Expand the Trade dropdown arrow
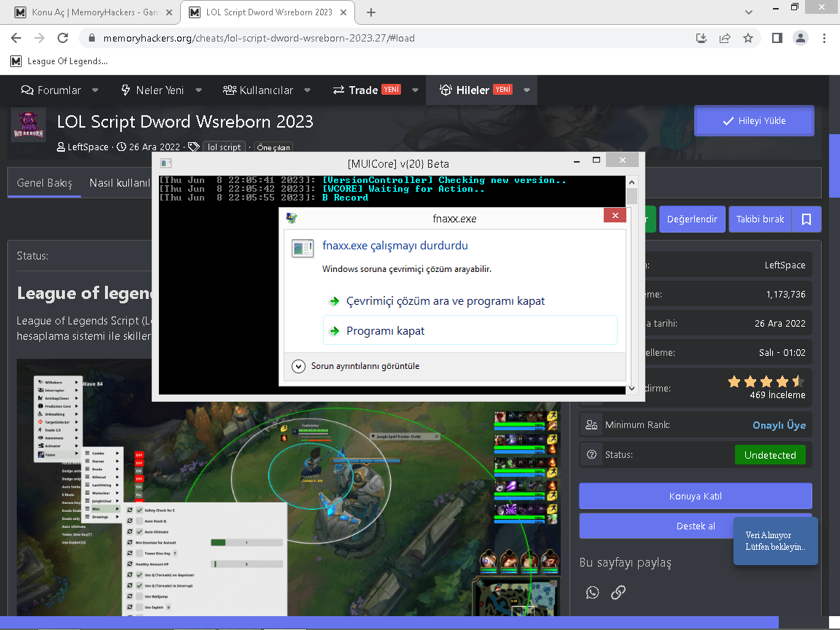Image resolution: width=840 pixels, height=630 pixels. 415,90
